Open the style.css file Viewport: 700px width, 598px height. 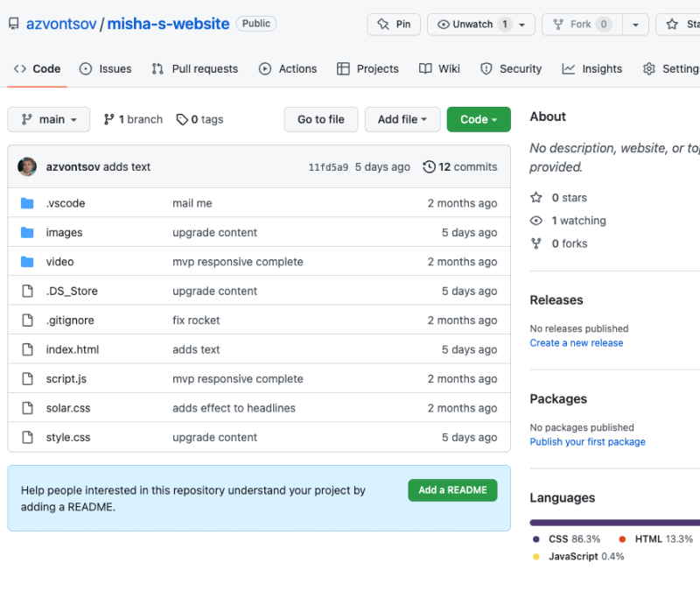coord(68,437)
